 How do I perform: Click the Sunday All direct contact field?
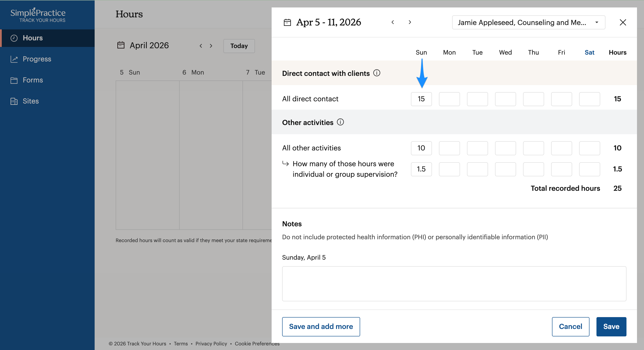[x=421, y=99]
